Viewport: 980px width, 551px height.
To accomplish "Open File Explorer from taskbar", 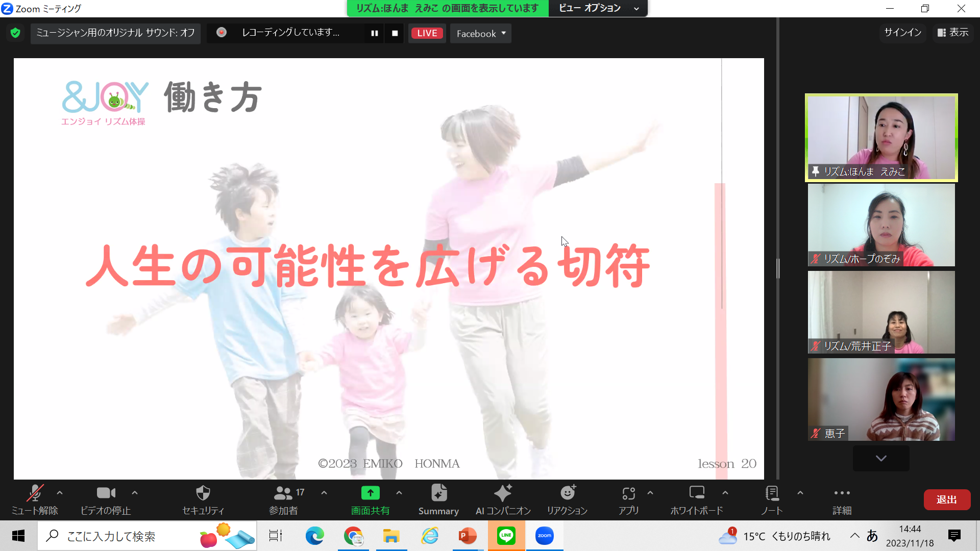I will (x=391, y=536).
